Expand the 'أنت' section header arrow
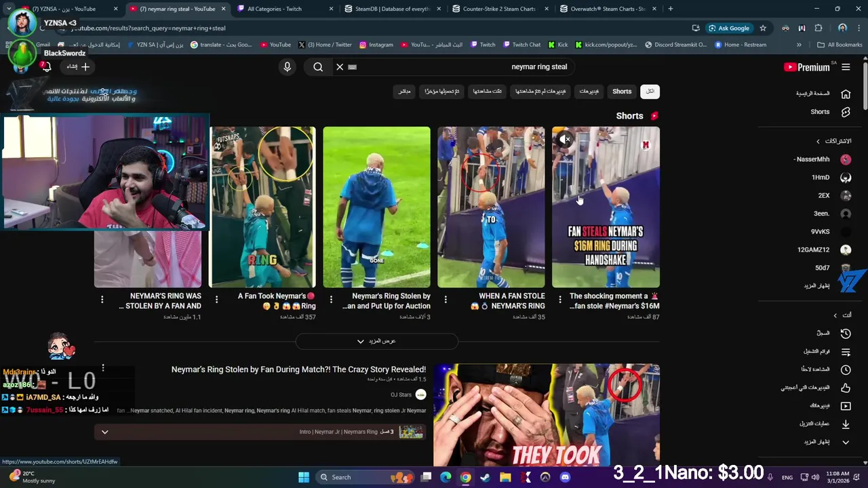Viewport: 868px width, 488px height. [835, 315]
